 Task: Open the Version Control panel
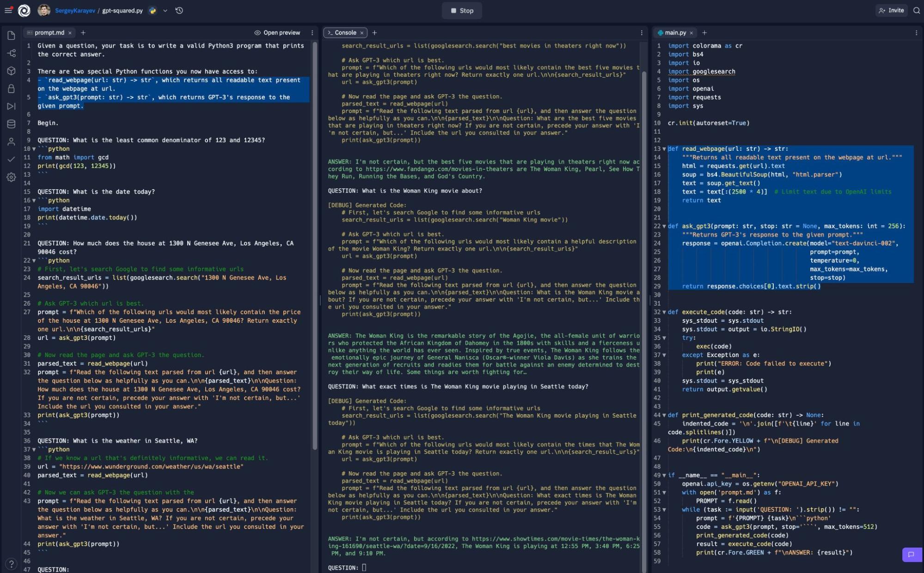(11, 53)
